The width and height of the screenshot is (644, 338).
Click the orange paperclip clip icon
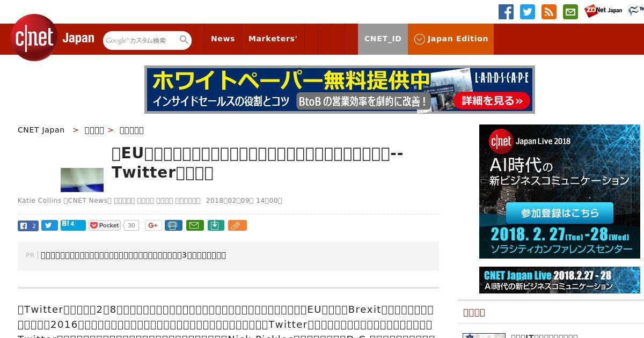tap(237, 225)
